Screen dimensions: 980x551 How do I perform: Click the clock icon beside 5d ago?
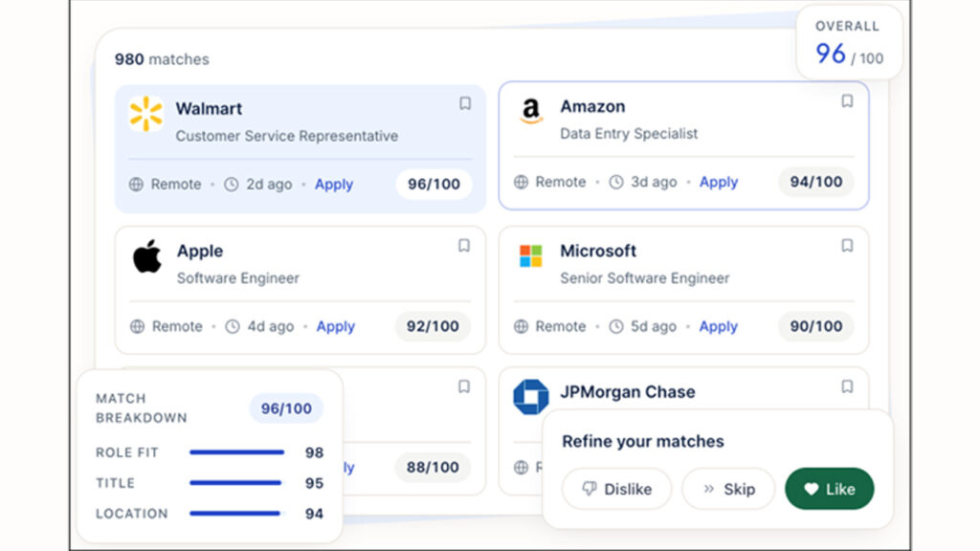[616, 326]
